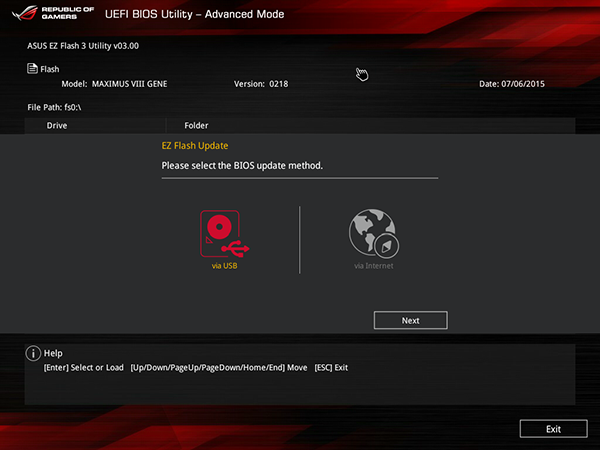600x450 pixels.
Task: Select the Drive column header
Action: pyautogui.click(x=57, y=126)
